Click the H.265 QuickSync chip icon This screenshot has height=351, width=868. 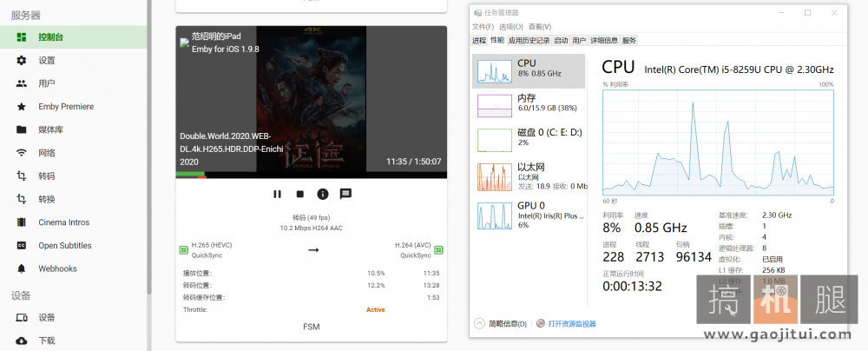(184, 250)
